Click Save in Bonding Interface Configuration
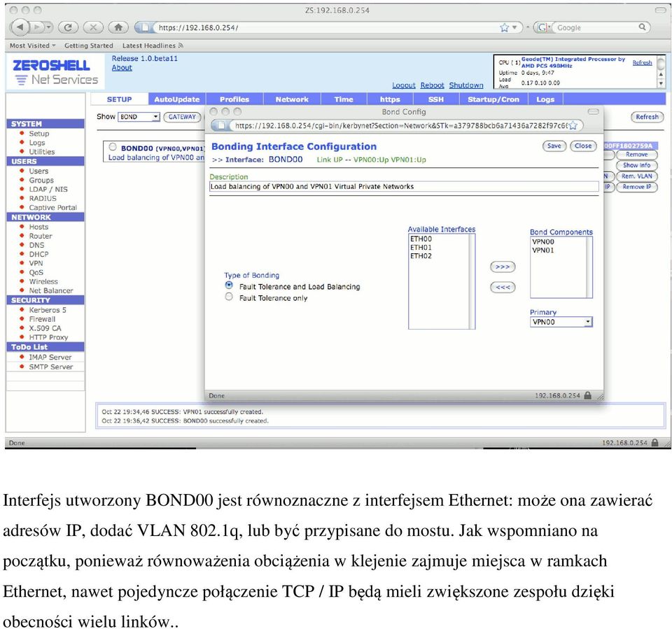Viewport: 672px width, 629px height. point(554,146)
